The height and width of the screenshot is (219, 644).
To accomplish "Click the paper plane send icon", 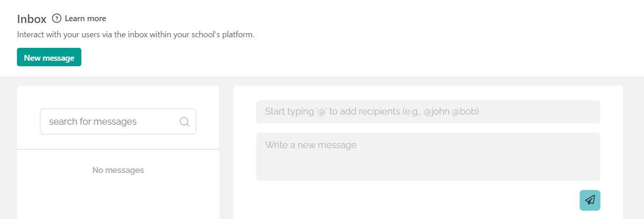I will (x=590, y=200).
